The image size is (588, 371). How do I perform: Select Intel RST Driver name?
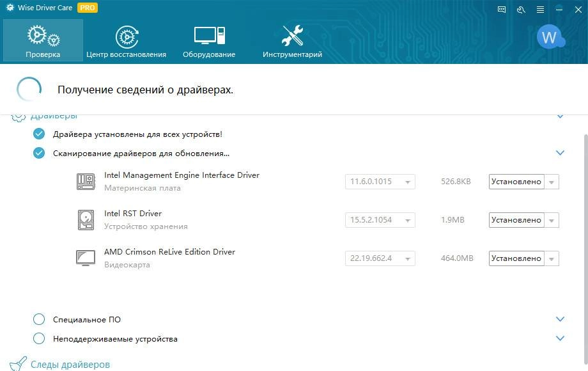(x=133, y=214)
